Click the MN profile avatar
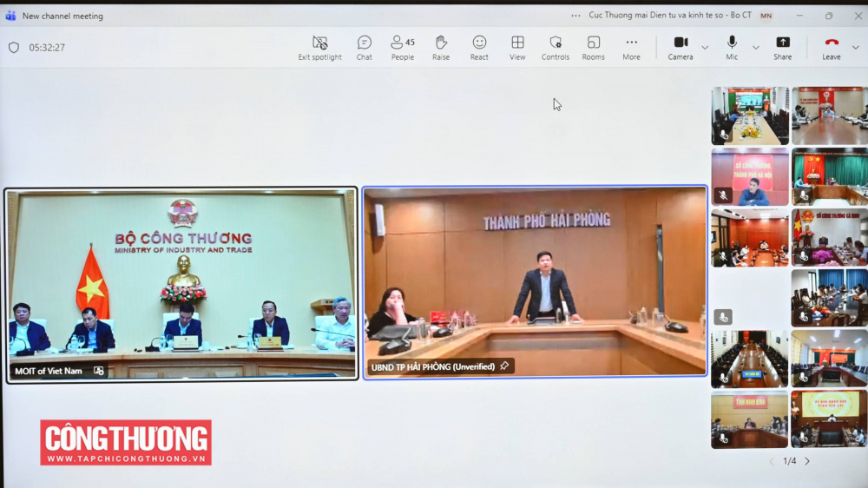The height and width of the screenshot is (488, 868). pos(766,16)
